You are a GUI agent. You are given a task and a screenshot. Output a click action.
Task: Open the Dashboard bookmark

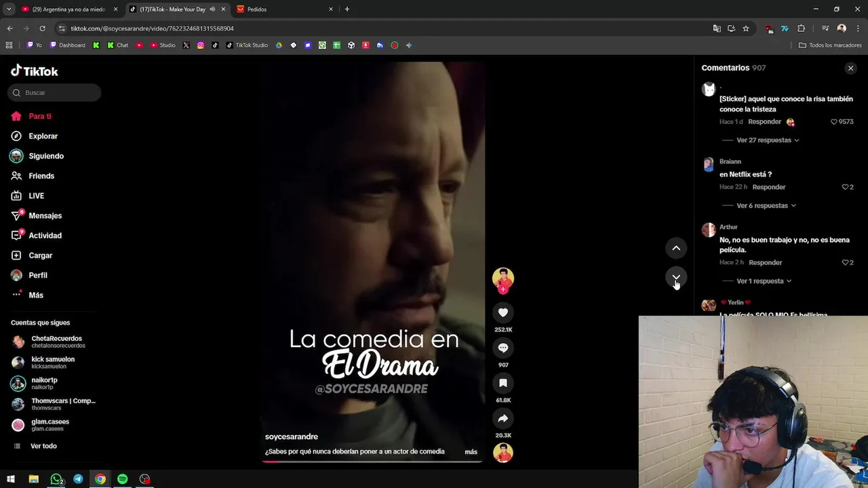(67, 45)
